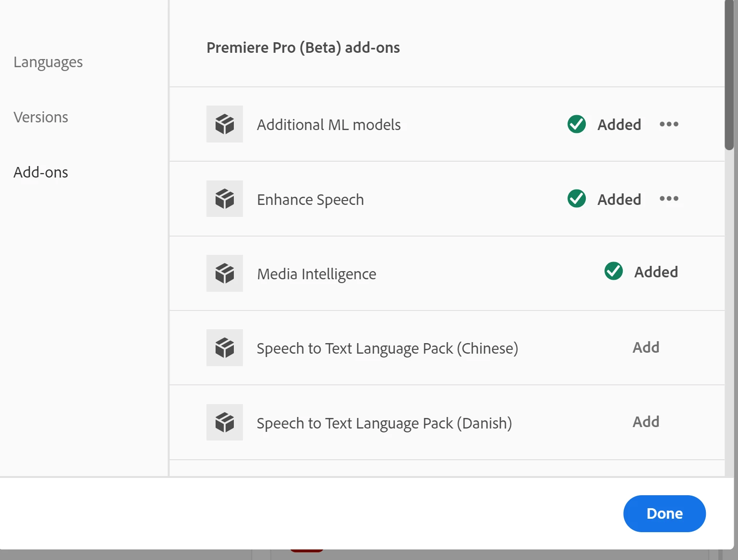The height and width of the screenshot is (560, 738).
Task: Click green checkmark beside Additional ML models
Action: pyautogui.click(x=577, y=124)
